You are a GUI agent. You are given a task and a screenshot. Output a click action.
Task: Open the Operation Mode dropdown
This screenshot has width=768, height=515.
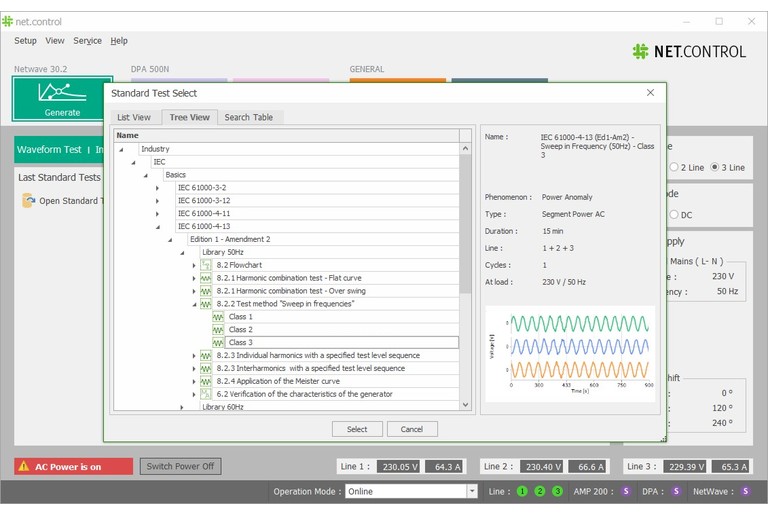(472, 491)
